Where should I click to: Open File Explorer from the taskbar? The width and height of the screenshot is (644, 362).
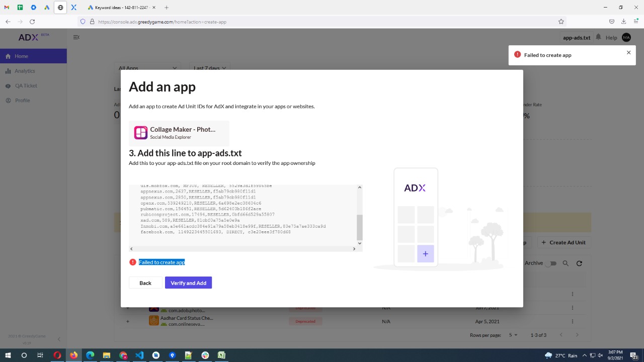[107, 355]
